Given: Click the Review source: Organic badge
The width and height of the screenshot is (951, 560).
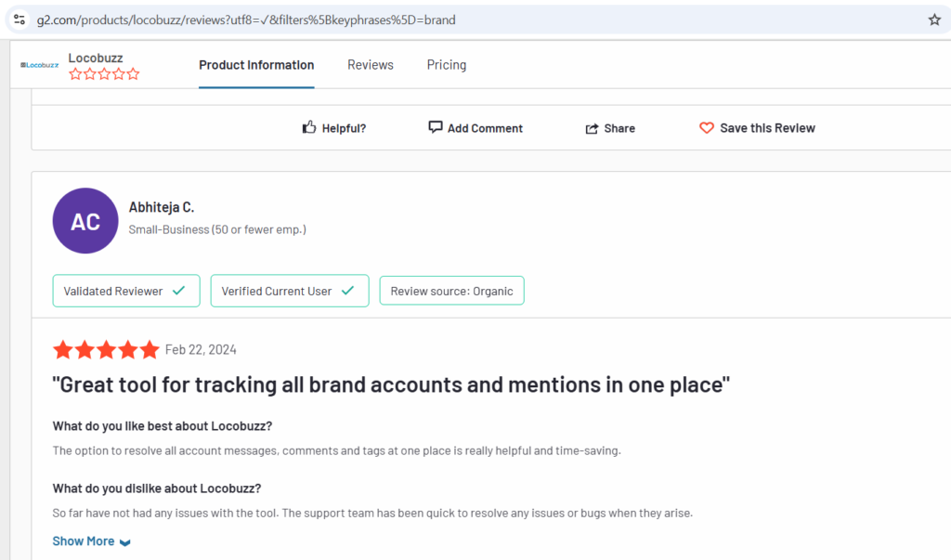Looking at the screenshot, I should (452, 292).
